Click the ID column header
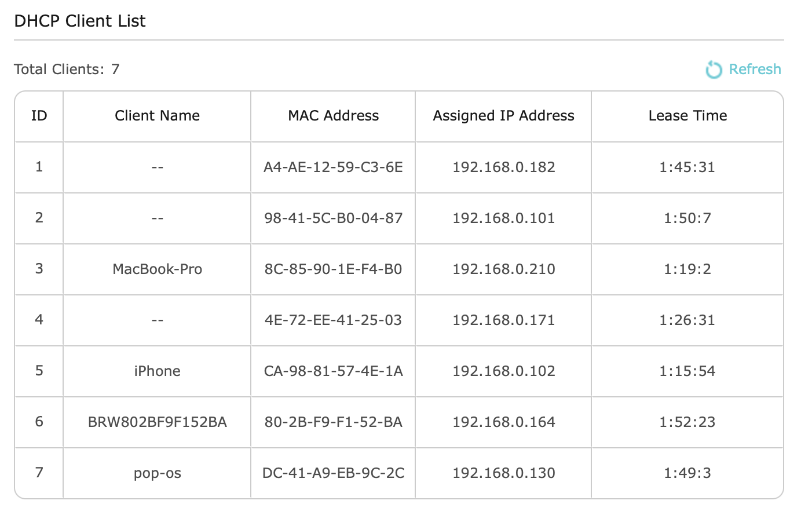The image size is (812, 526). point(39,116)
